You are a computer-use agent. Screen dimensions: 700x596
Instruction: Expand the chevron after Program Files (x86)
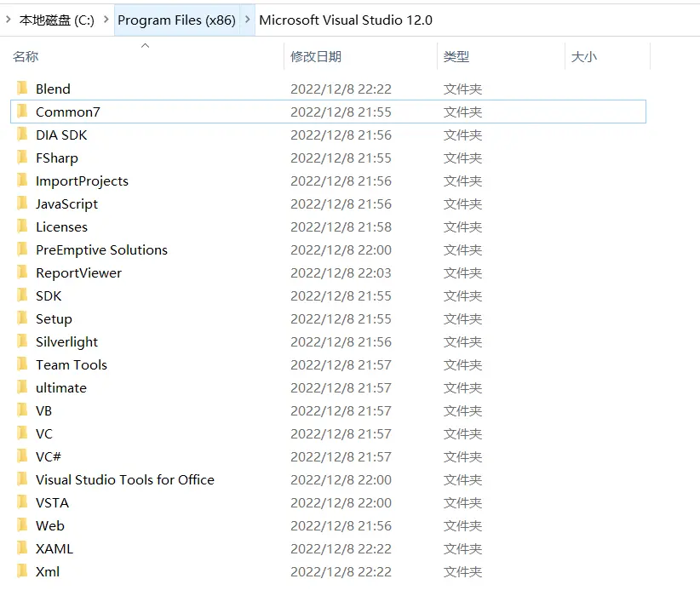point(247,20)
